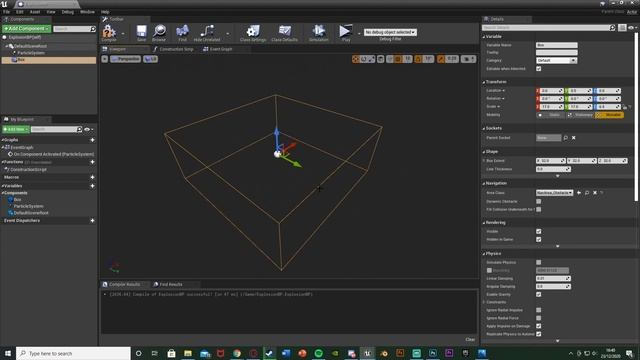The image size is (640, 360).
Task: Toggle the grid snapping icon in viewport
Action: coord(398,59)
